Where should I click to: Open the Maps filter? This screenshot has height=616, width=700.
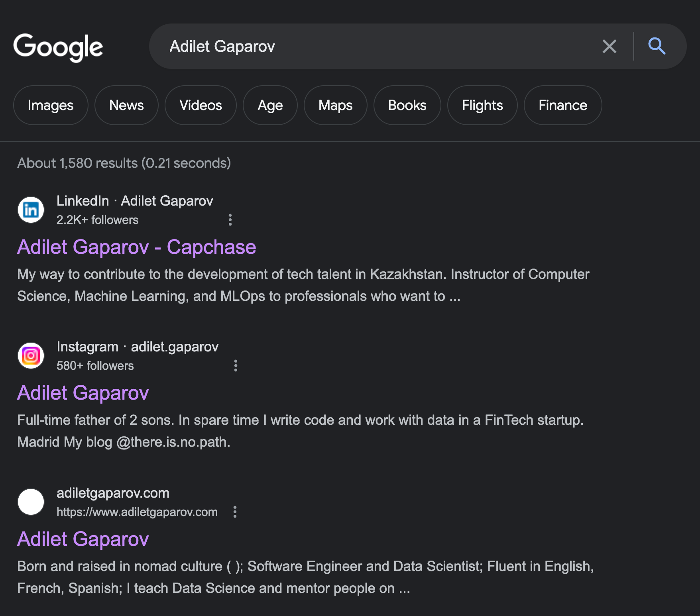pos(335,105)
